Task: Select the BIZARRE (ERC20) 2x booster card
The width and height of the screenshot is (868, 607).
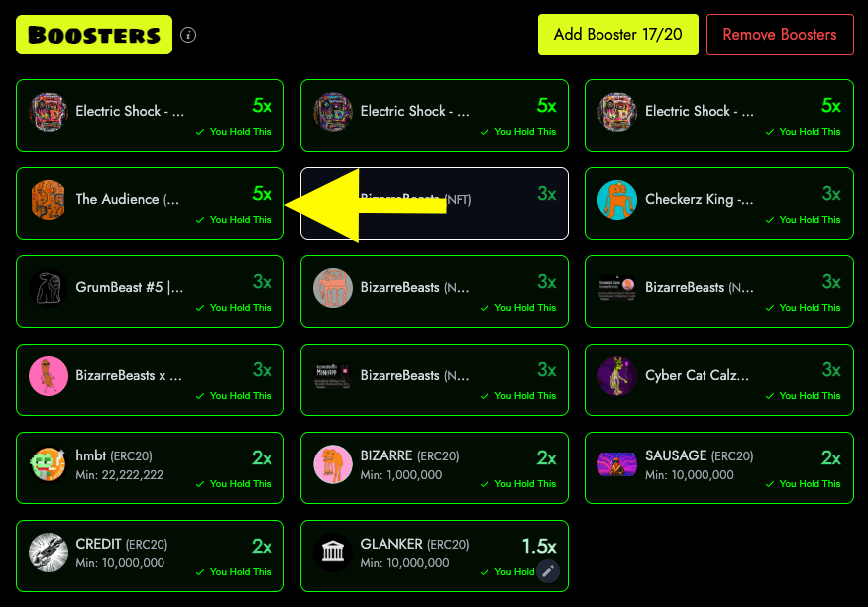Action: [x=435, y=467]
